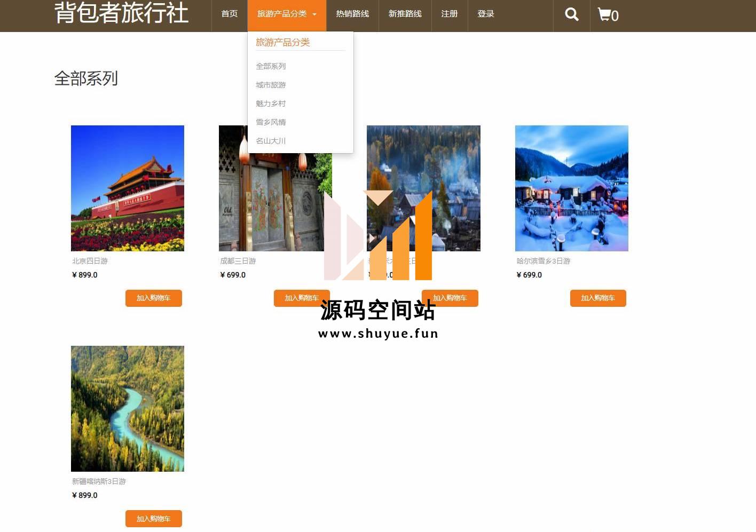Screen dimensions: 756x532
Task: Open 新推路线 nav item
Action: tap(405, 14)
